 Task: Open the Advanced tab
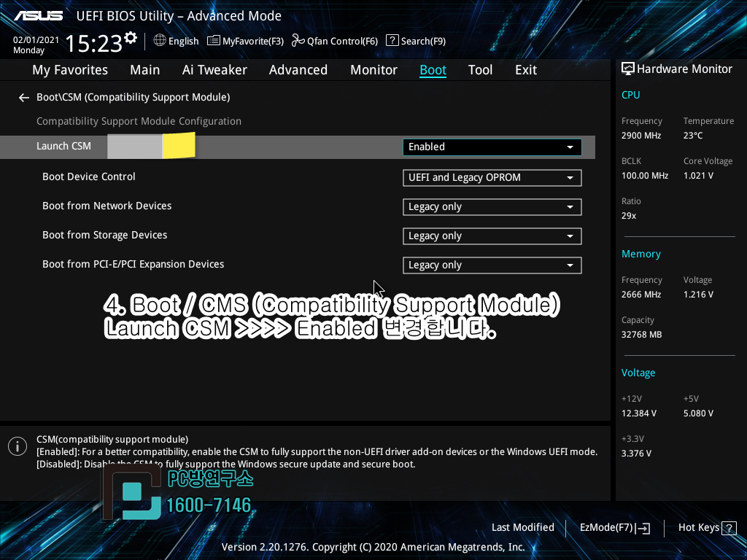point(298,70)
